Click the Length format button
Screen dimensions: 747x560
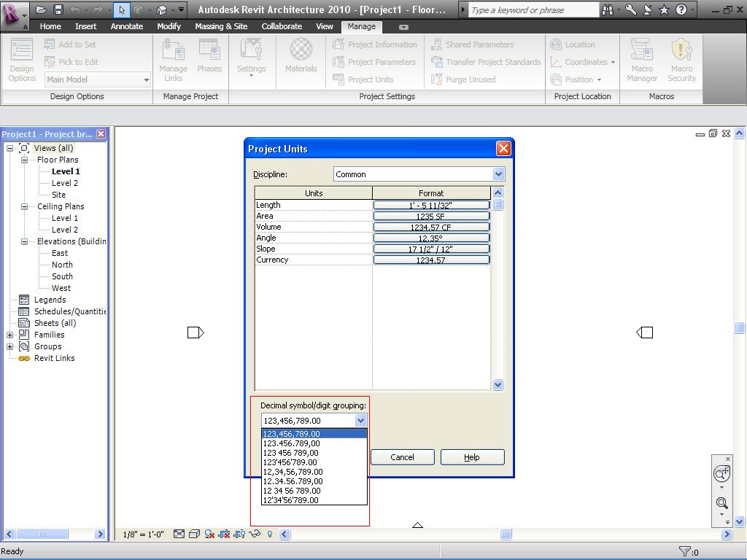[x=431, y=206]
